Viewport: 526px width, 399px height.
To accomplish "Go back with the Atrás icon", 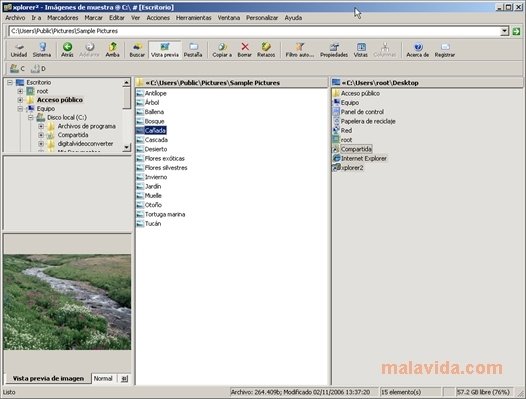I will 67,50.
